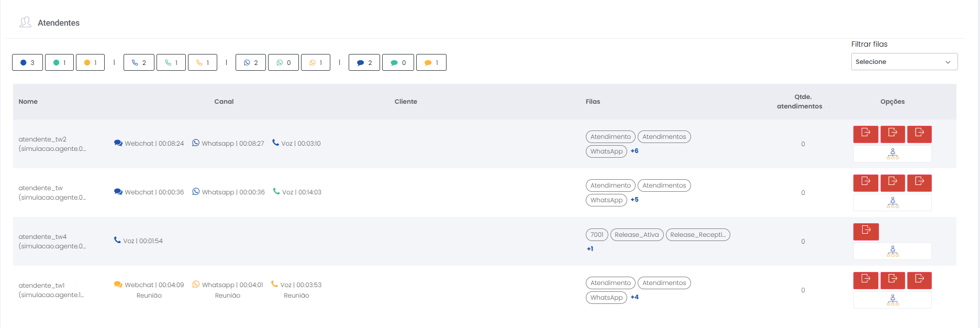Click the Nome column header
Screen dimensions: 980x328
tap(28, 102)
